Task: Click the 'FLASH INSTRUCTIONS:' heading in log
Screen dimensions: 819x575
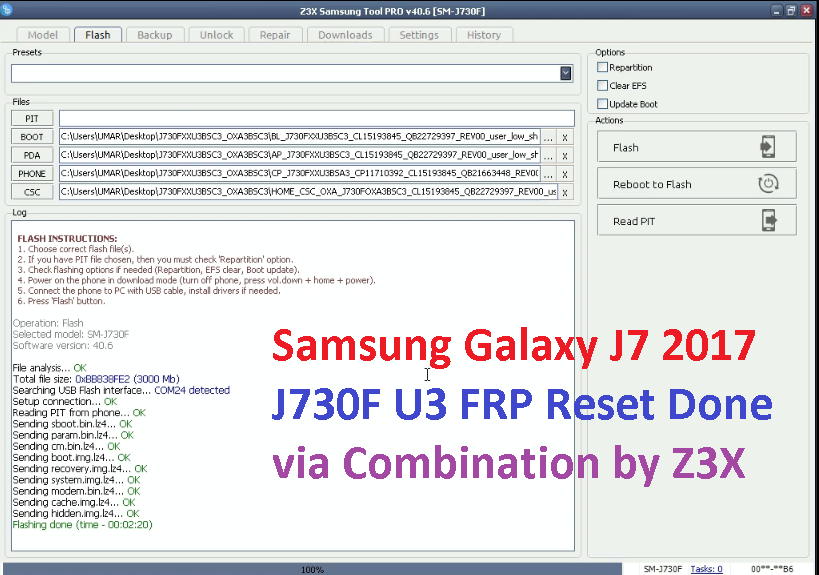Action: click(67, 239)
